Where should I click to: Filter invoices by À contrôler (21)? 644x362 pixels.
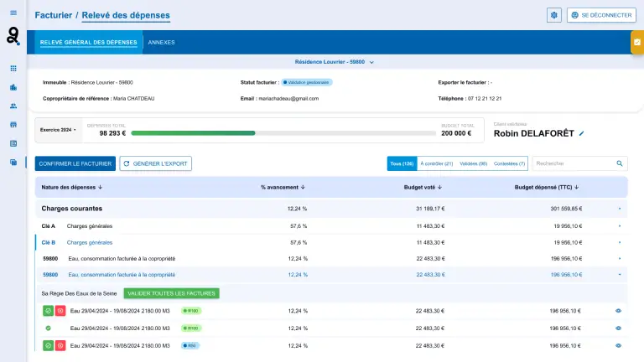(x=437, y=163)
